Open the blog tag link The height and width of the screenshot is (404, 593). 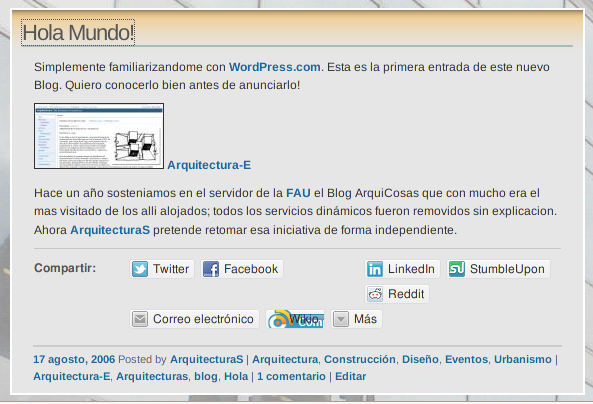(x=206, y=376)
